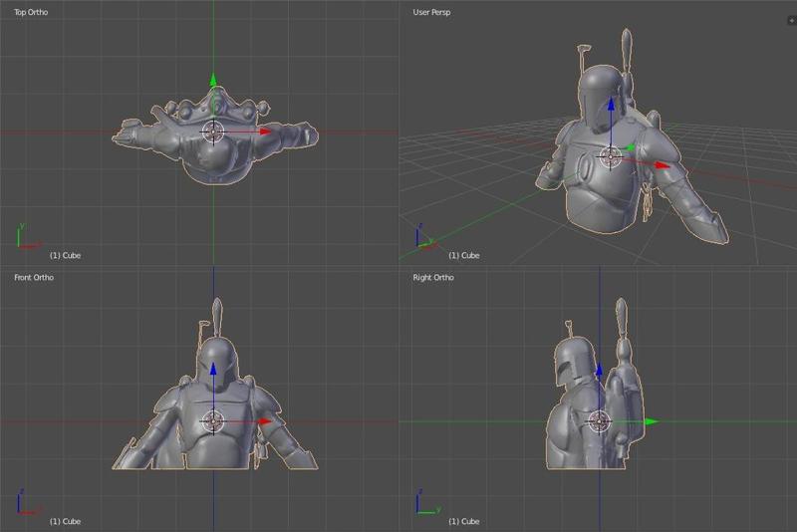This screenshot has height=532, width=797.
Task: Click the red X-axis arrow in Top Ortho view
Action: point(265,132)
